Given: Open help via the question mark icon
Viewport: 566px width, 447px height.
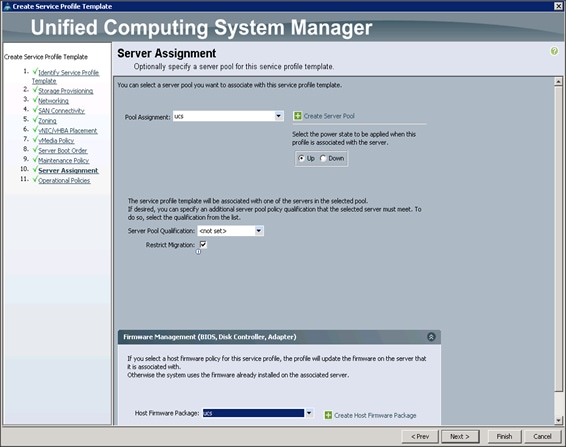Looking at the screenshot, I should point(554,51).
